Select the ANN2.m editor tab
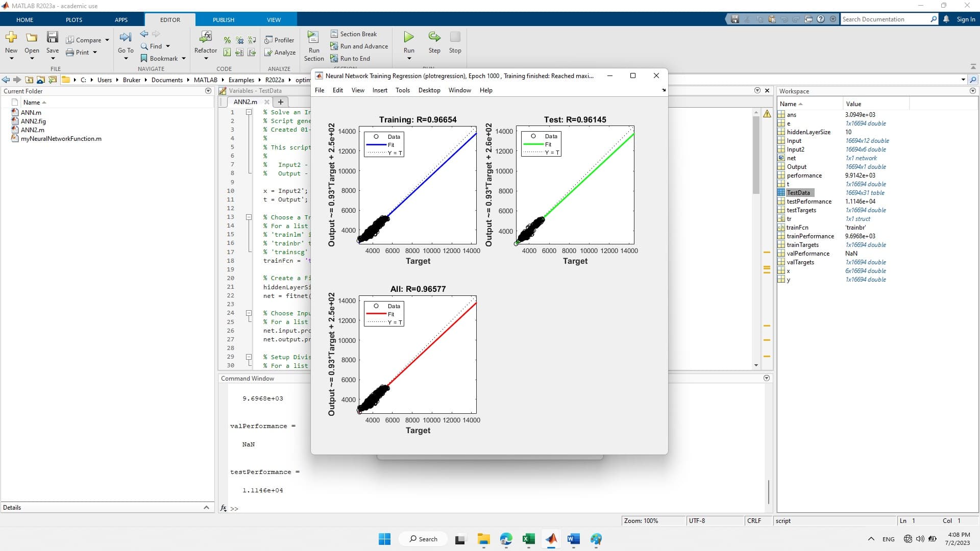The image size is (980, 551). [x=246, y=102]
